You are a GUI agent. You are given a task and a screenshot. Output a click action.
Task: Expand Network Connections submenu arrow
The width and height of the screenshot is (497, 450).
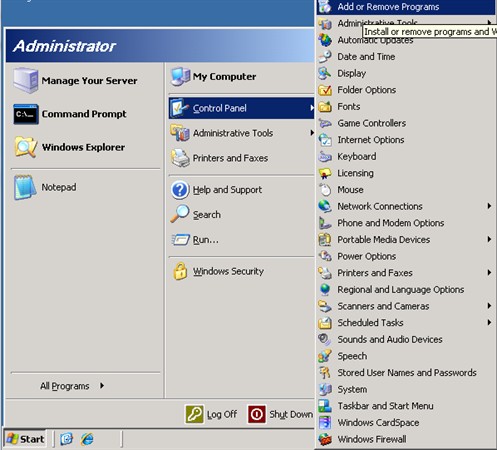pos(489,206)
